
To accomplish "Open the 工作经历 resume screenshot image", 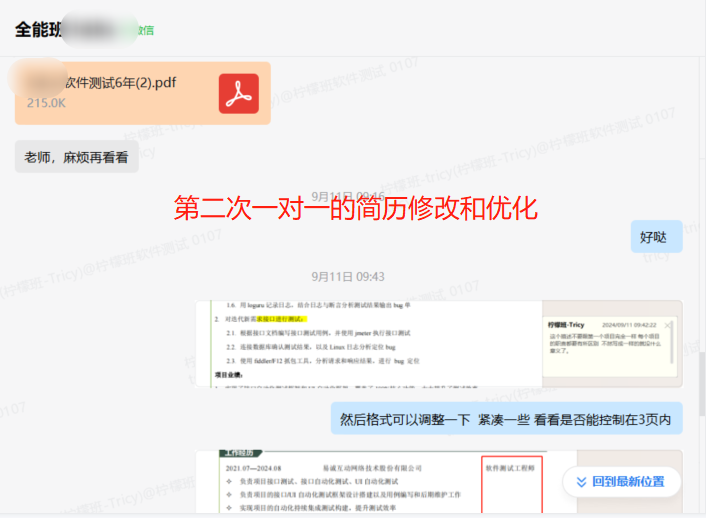I will 370,483.
